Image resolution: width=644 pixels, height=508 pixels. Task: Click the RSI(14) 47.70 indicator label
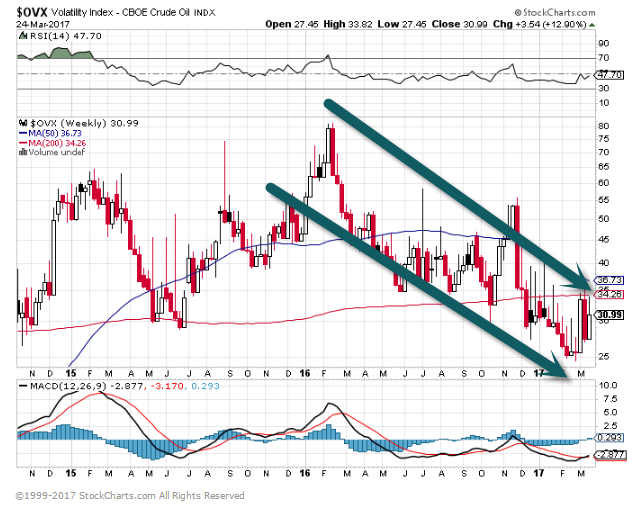[66, 36]
